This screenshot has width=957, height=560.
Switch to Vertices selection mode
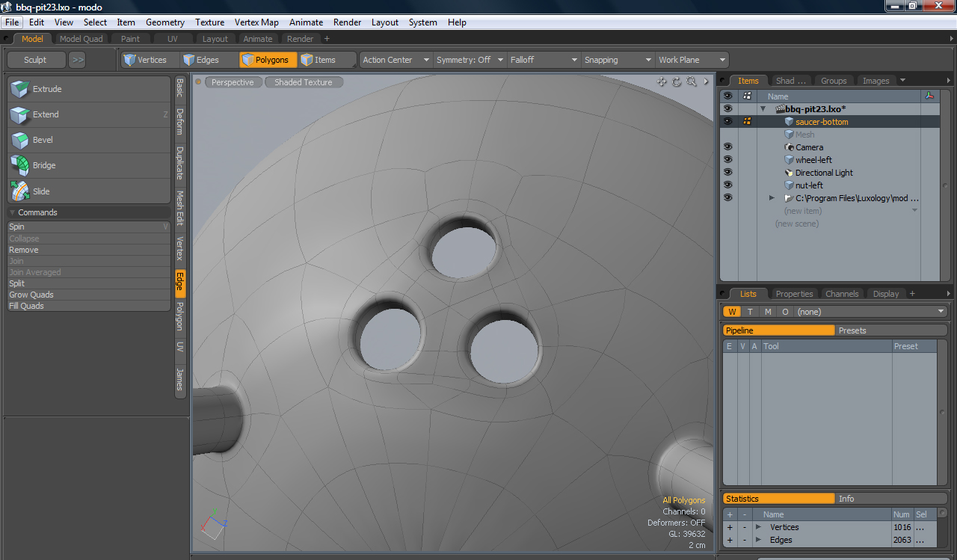click(150, 60)
